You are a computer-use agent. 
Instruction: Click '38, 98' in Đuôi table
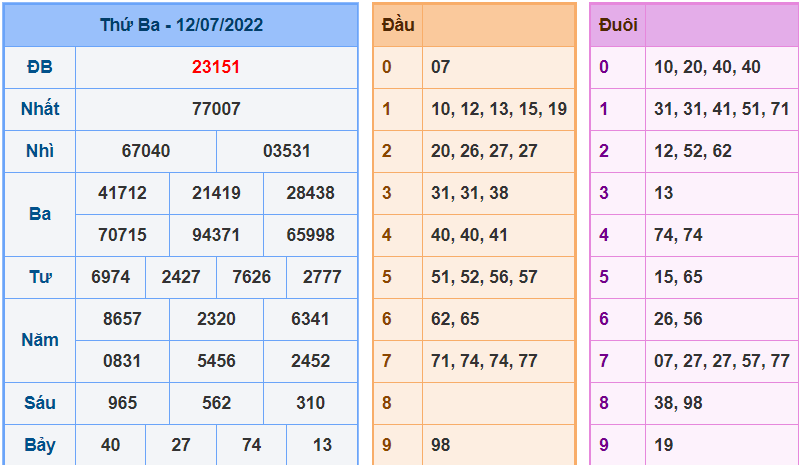678,403
